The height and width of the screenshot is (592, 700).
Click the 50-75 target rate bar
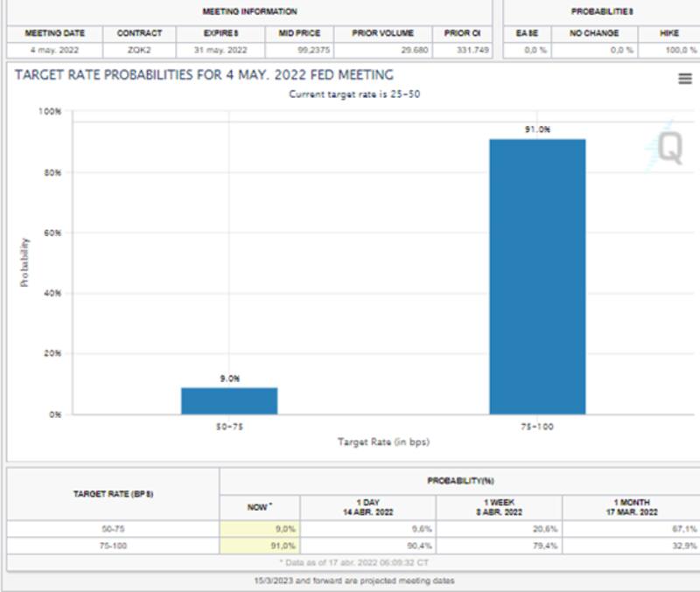[x=229, y=400]
